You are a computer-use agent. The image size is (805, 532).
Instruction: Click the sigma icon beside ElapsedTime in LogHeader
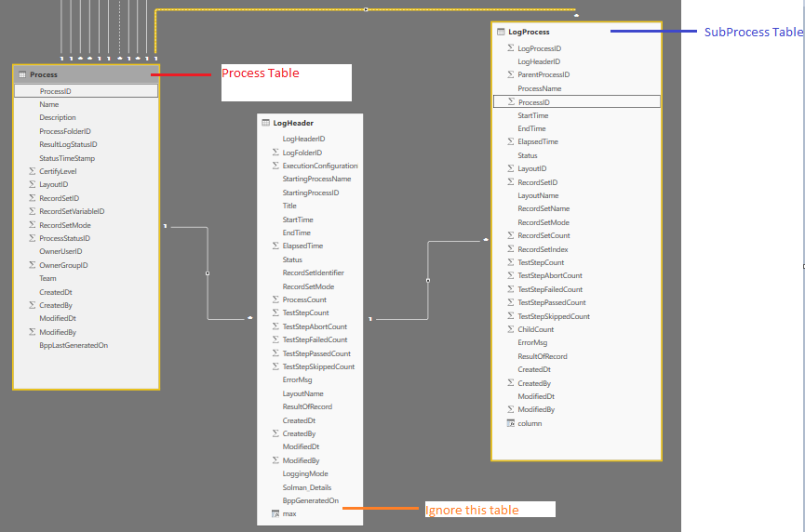pos(275,246)
